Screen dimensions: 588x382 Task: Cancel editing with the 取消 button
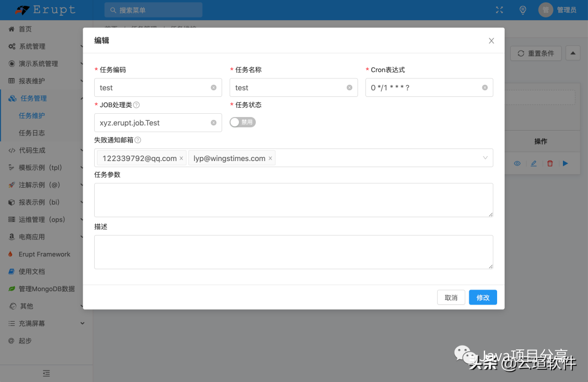click(451, 298)
